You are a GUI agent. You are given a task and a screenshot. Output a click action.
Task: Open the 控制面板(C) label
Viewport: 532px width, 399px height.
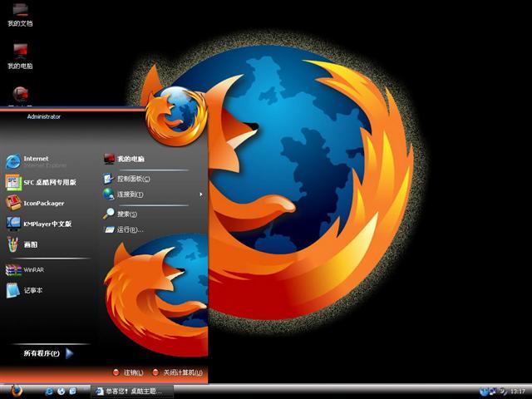coord(134,179)
